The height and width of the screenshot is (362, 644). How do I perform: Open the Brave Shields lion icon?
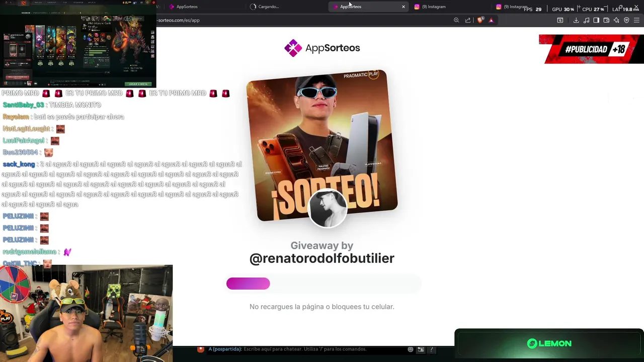[480, 20]
